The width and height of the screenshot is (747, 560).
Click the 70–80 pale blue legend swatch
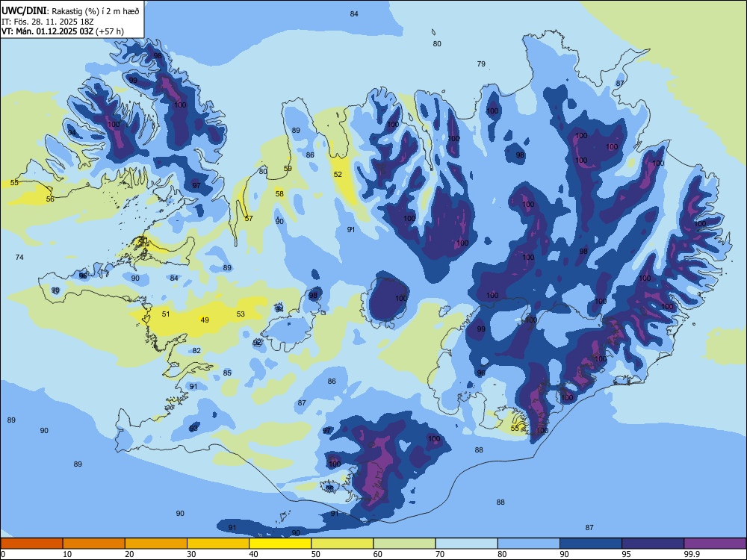click(466, 544)
